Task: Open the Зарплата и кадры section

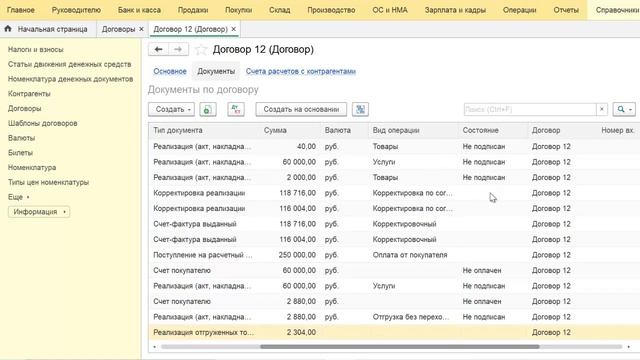Action: click(455, 10)
